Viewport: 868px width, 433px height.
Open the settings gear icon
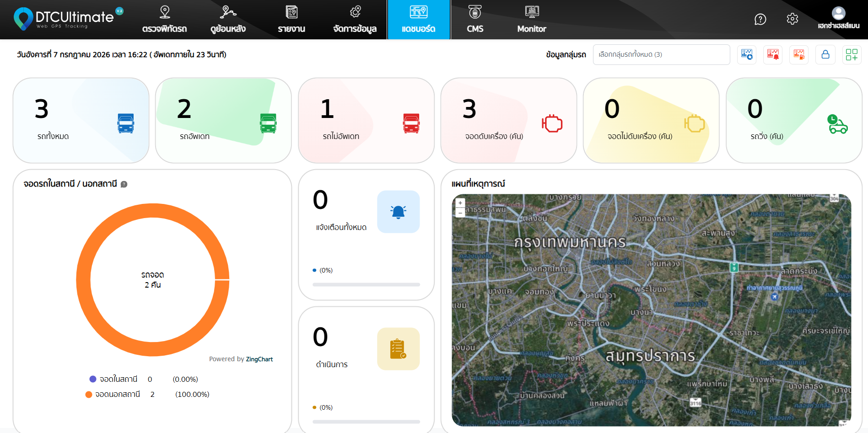[x=793, y=19]
